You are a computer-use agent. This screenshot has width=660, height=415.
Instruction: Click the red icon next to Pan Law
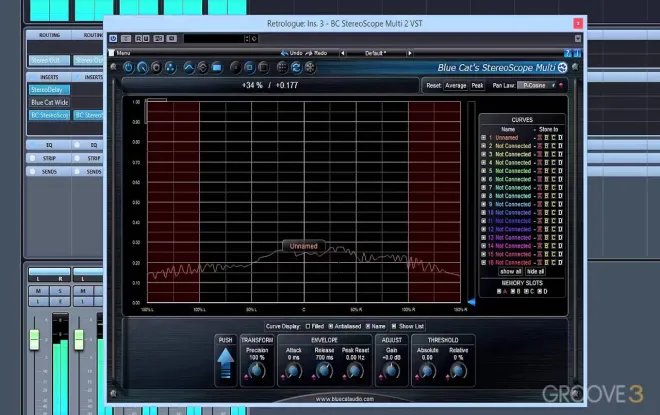[561, 85]
